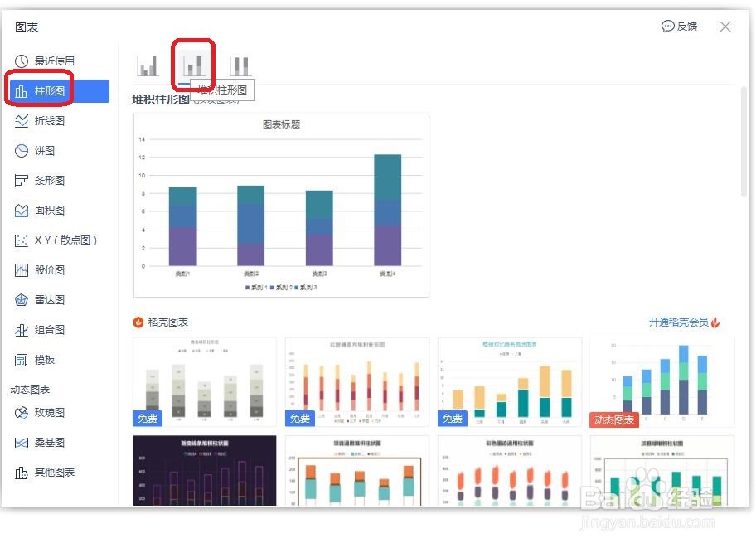Pick the colorful ink-stroke column template
This screenshot has height=548, width=756.
pyautogui.click(x=510, y=471)
